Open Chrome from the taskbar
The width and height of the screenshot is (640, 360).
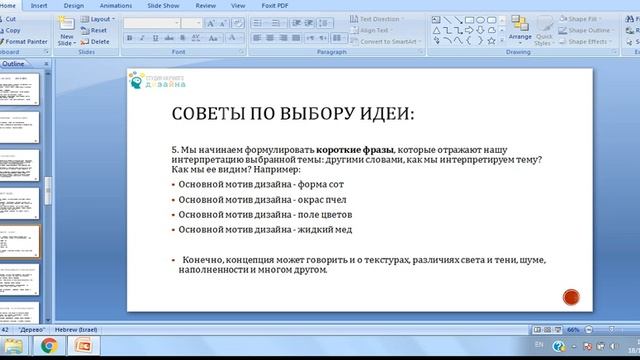(x=49, y=346)
